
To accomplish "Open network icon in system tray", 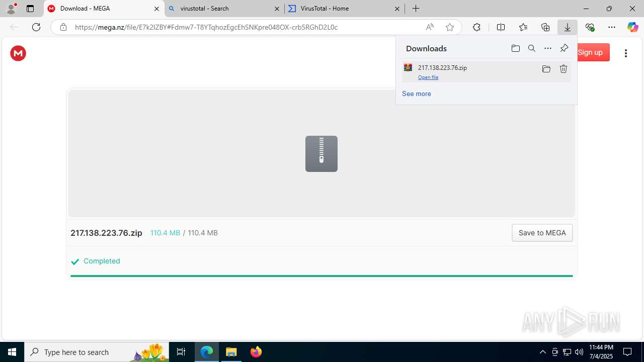I will (567, 352).
